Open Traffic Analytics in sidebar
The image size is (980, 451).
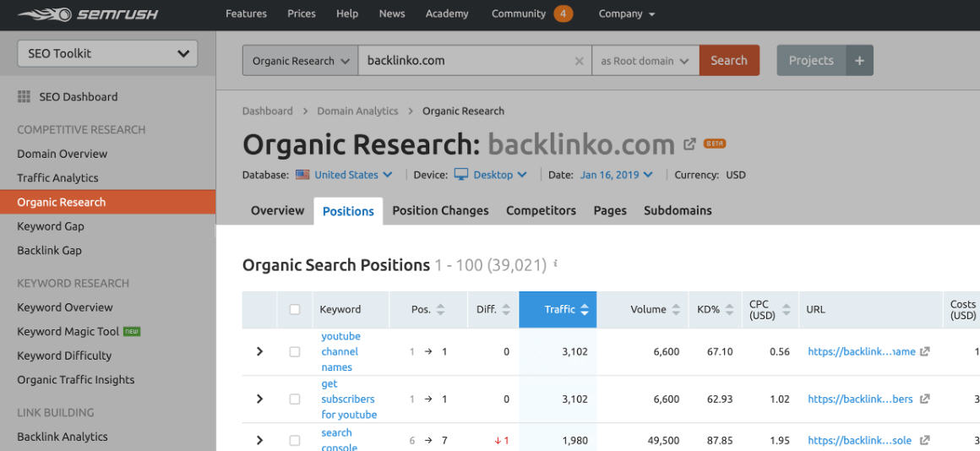[57, 178]
